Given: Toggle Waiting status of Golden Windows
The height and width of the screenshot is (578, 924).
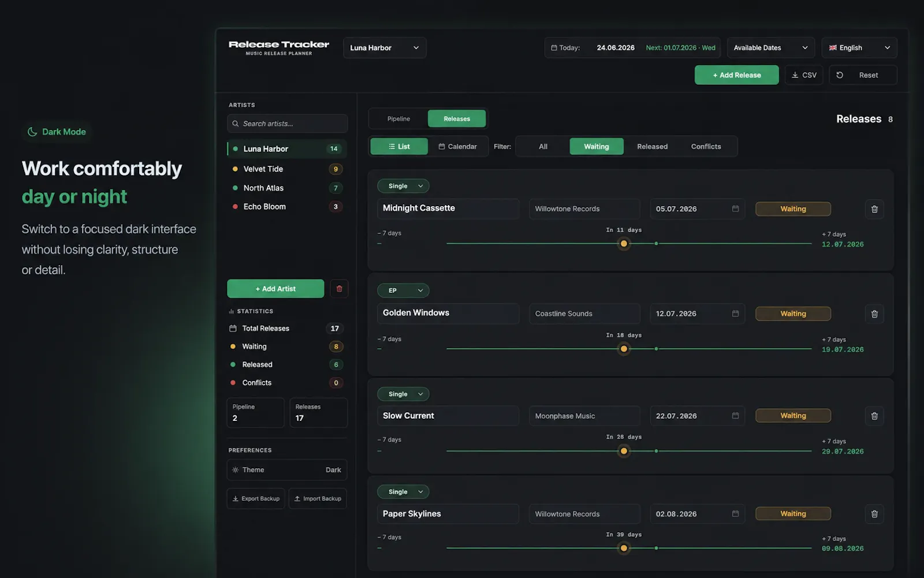Looking at the screenshot, I should 793,314.
